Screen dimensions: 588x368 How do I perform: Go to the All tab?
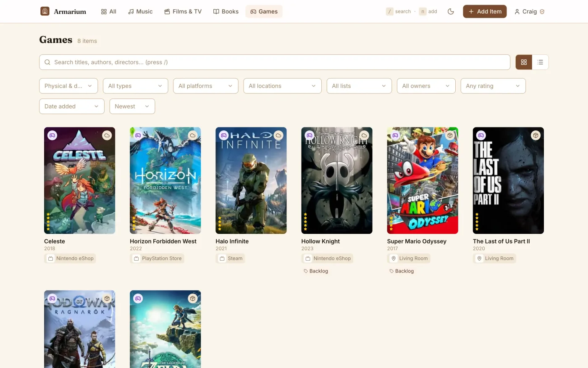click(x=109, y=11)
